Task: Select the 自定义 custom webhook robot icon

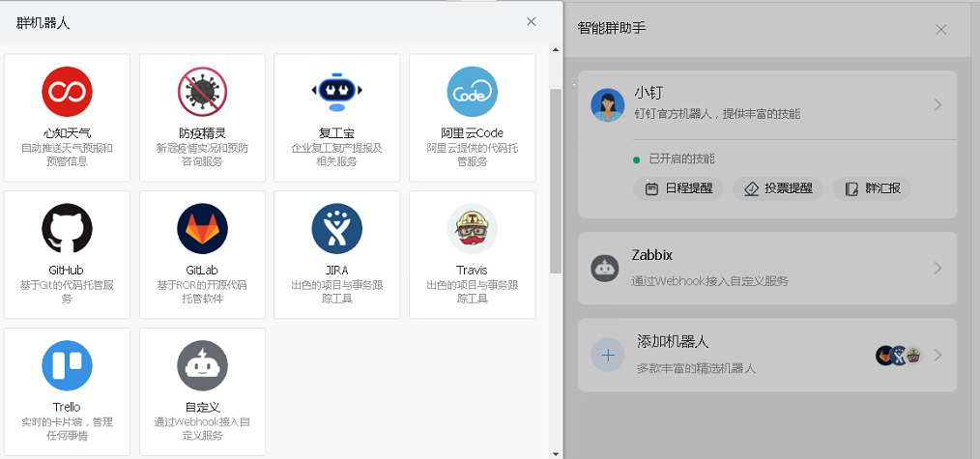Action: [x=202, y=366]
